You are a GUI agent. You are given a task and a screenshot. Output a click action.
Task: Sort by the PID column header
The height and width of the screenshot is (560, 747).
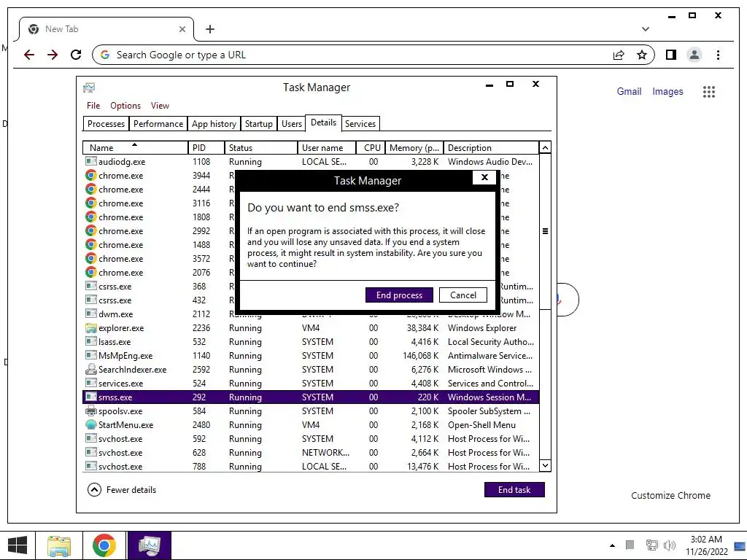pyautogui.click(x=206, y=147)
